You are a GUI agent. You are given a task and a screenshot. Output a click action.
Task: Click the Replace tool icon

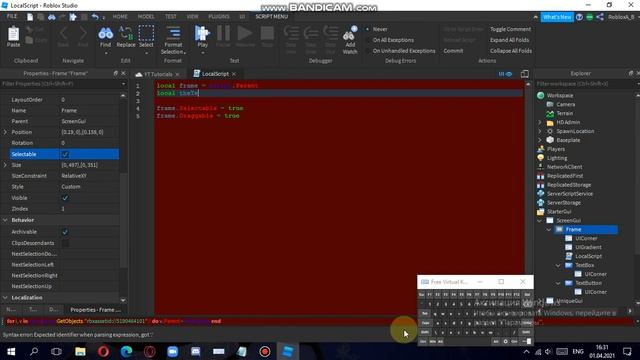[x=126, y=34]
